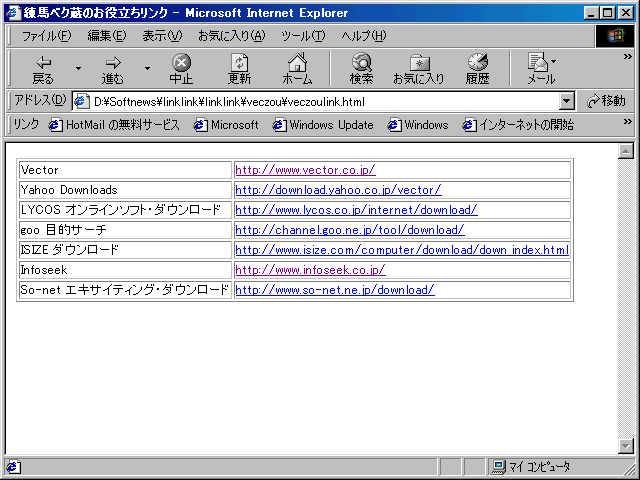
Task: Click My Computer zone icon in status bar
Action: 499,467
